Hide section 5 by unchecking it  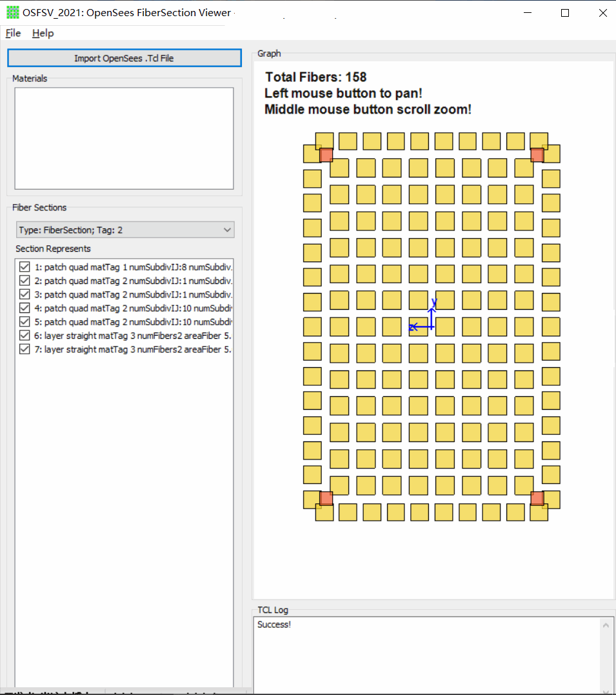pyautogui.click(x=24, y=321)
